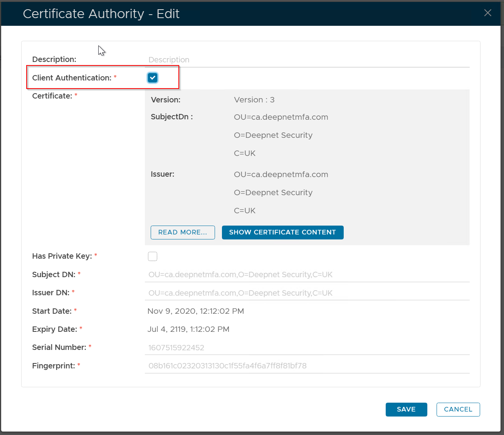Click O=Deepnet Security under Issuer section
Screen dimensions: 504x435
point(273,192)
